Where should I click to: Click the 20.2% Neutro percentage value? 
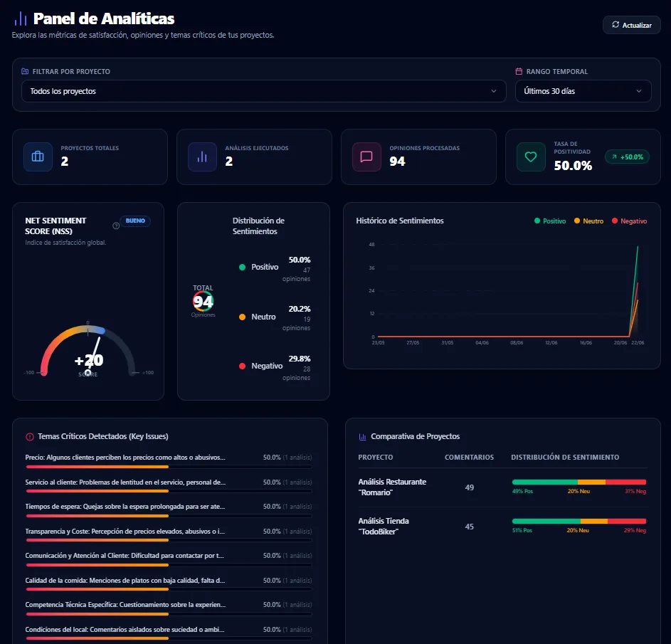pos(300,309)
